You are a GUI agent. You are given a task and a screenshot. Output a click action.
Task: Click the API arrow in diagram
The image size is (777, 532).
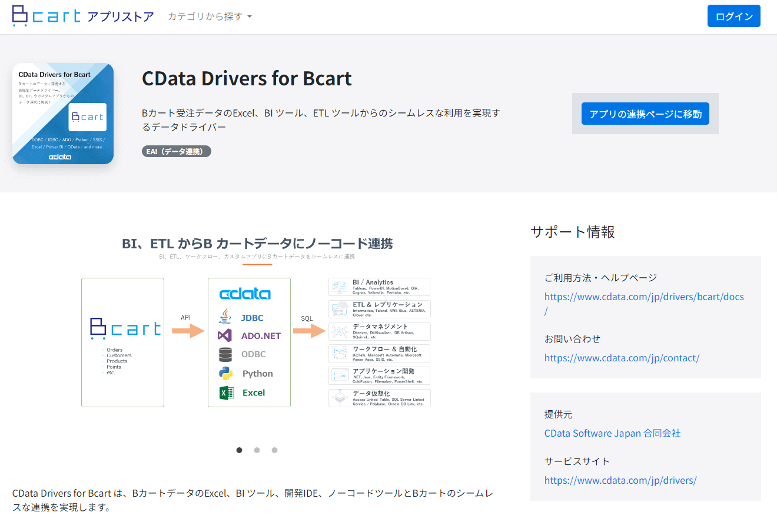pos(188,331)
